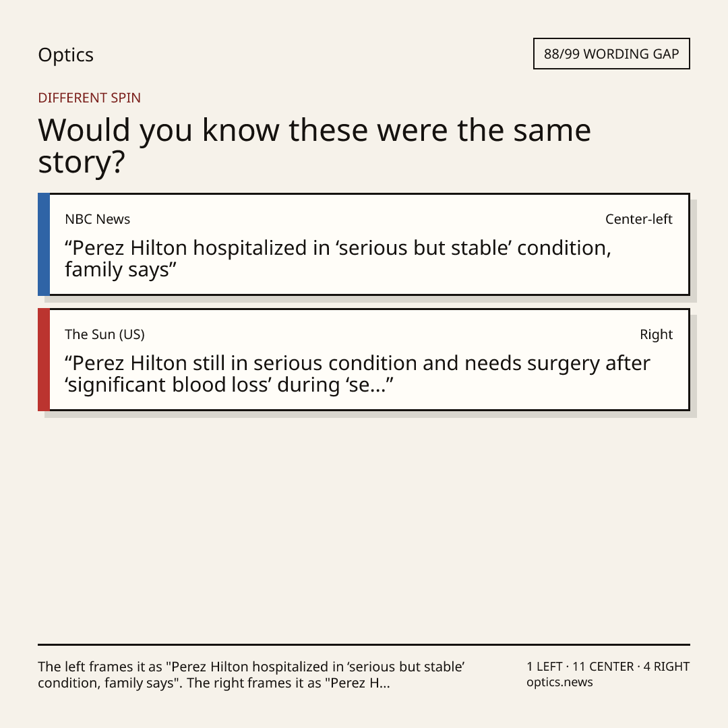This screenshot has height=728, width=728.
Task: Click the blue bias color bar
Action: [x=44, y=244]
